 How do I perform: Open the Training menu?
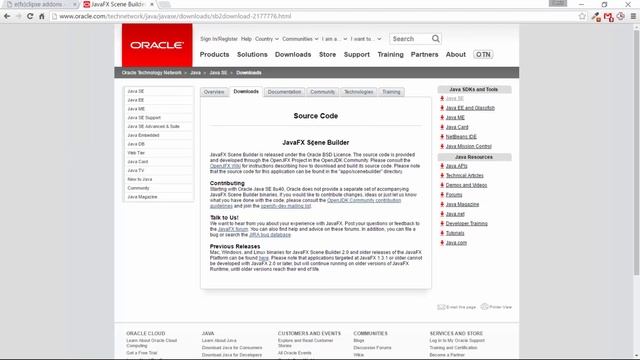(390, 54)
